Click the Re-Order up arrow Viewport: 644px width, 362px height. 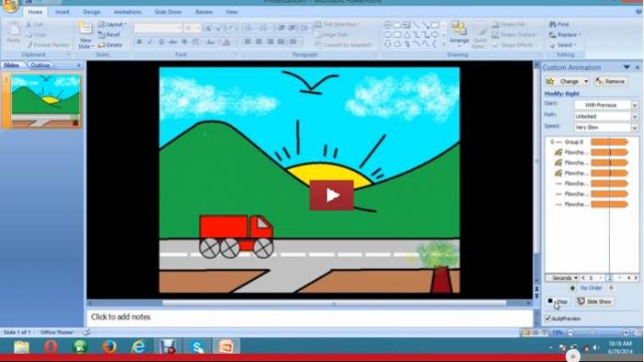click(573, 288)
